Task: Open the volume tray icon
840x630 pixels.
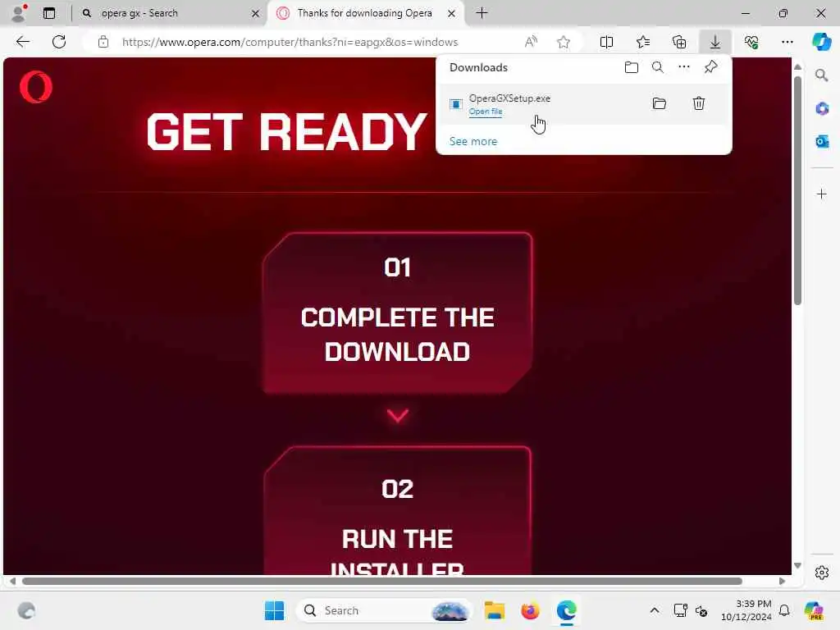Action: [x=701, y=610]
